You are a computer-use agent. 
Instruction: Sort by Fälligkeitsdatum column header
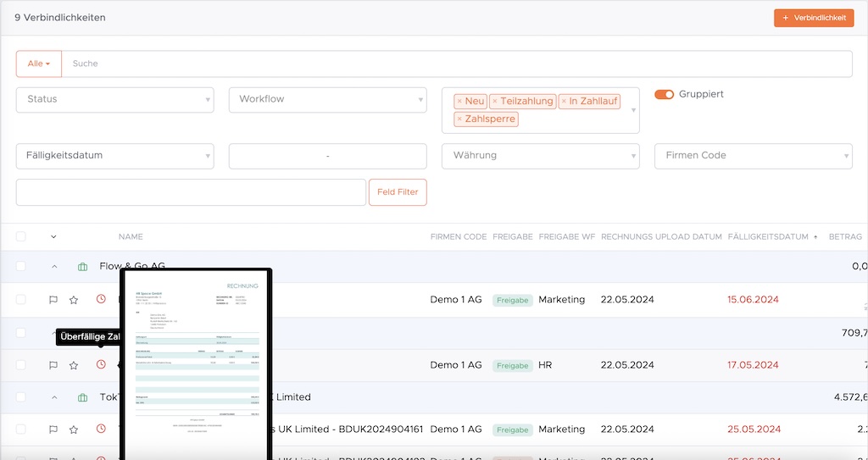pyautogui.click(x=768, y=237)
